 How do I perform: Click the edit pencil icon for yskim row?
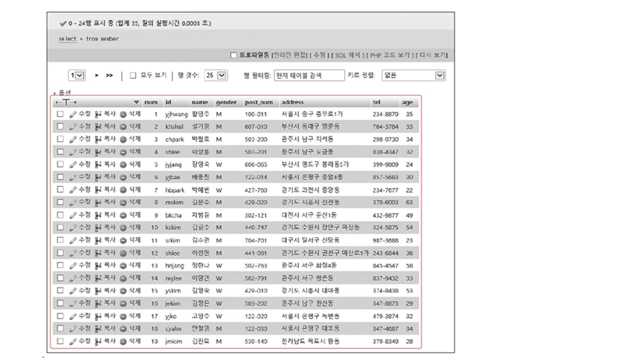[x=73, y=291]
